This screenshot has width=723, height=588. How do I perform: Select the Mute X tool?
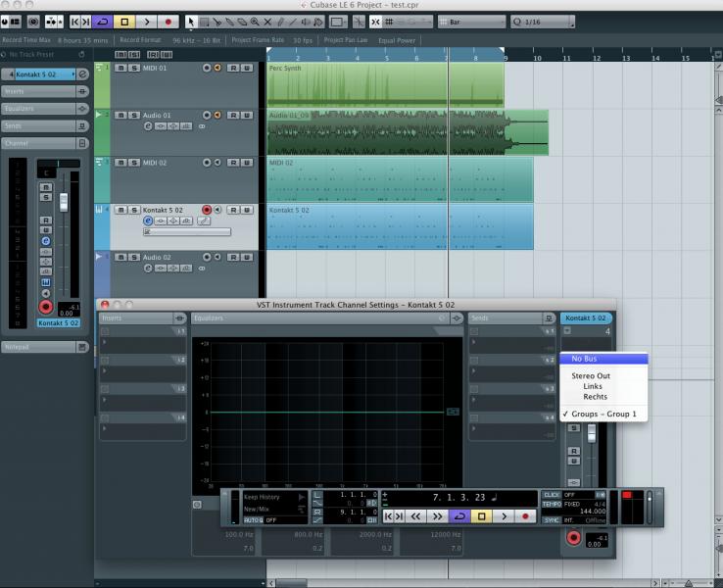click(x=267, y=22)
